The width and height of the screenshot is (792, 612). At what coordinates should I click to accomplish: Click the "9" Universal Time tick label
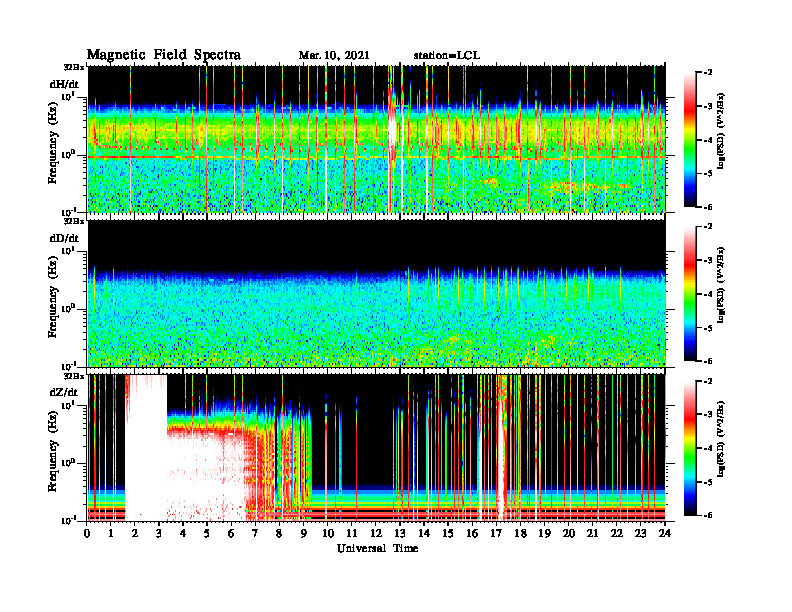[x=304, y=533]
